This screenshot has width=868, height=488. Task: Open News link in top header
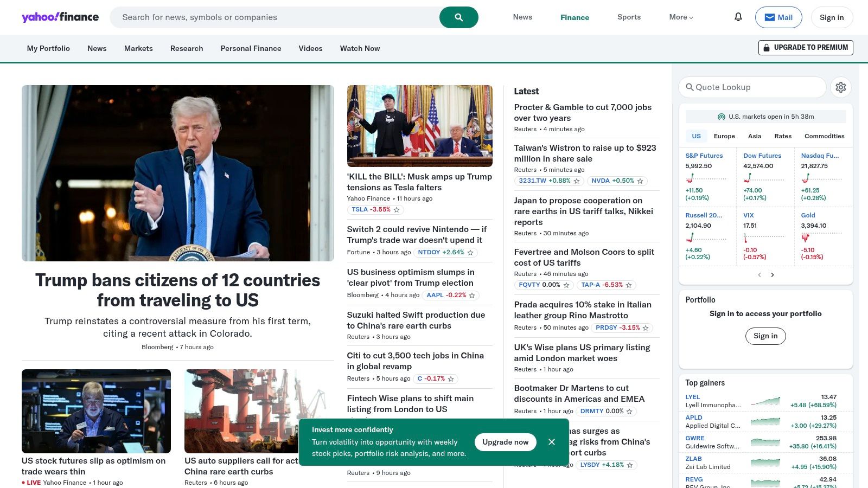[x=522, y=17]
